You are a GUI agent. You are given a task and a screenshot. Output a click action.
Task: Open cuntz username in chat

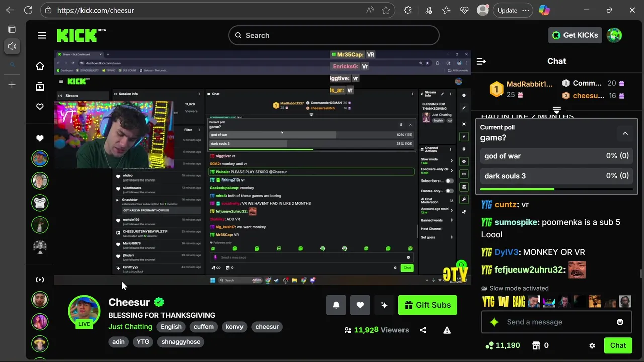[505, 205]
